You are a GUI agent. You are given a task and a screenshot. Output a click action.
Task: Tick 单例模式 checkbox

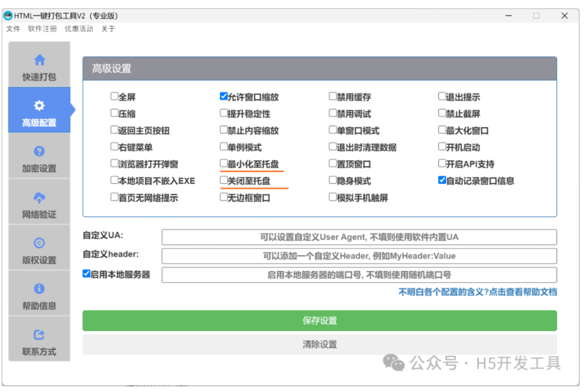[224, 147]
